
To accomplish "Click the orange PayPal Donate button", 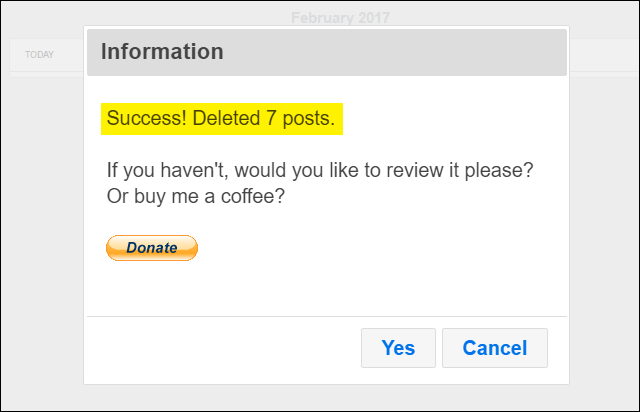I will (152, 248).
